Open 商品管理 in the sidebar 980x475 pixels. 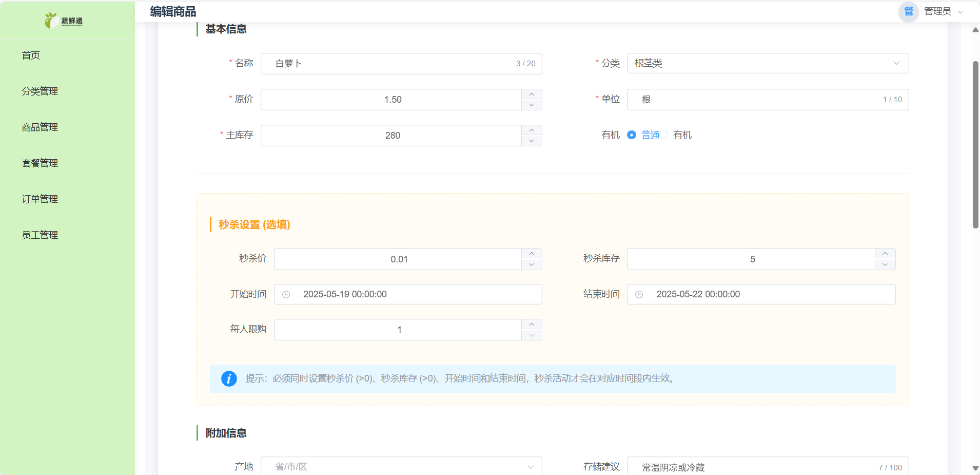40,127
